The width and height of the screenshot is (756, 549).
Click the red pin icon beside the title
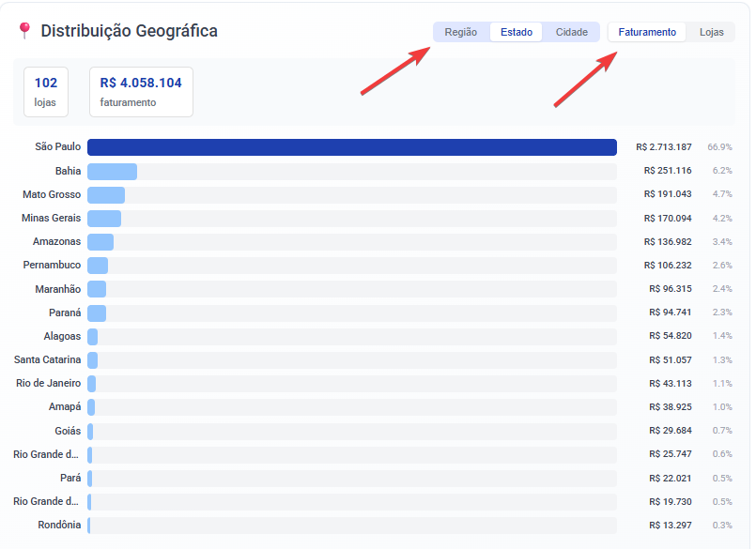[x=24, y=31]
